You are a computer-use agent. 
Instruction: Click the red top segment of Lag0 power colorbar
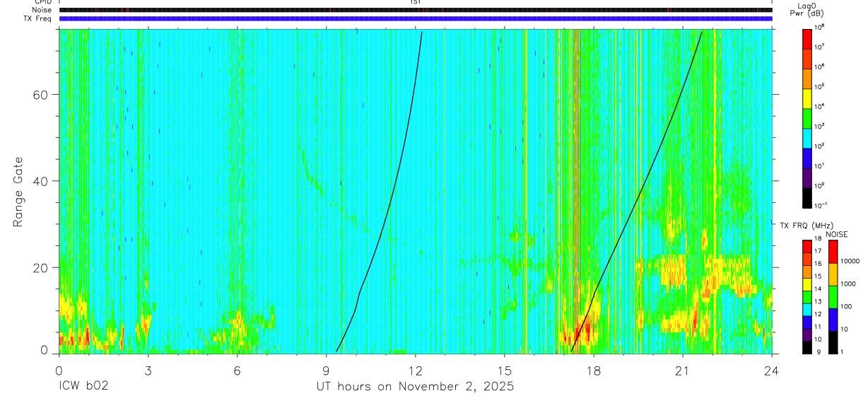(x=807, y=38)
